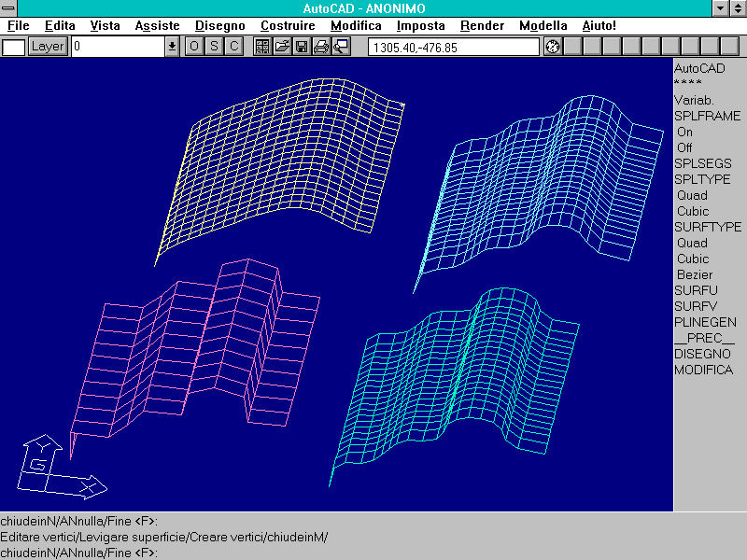Open the Imposta menu
This screenshot has width=747, height=560.
pyautogui.click(x=421, y=25)
